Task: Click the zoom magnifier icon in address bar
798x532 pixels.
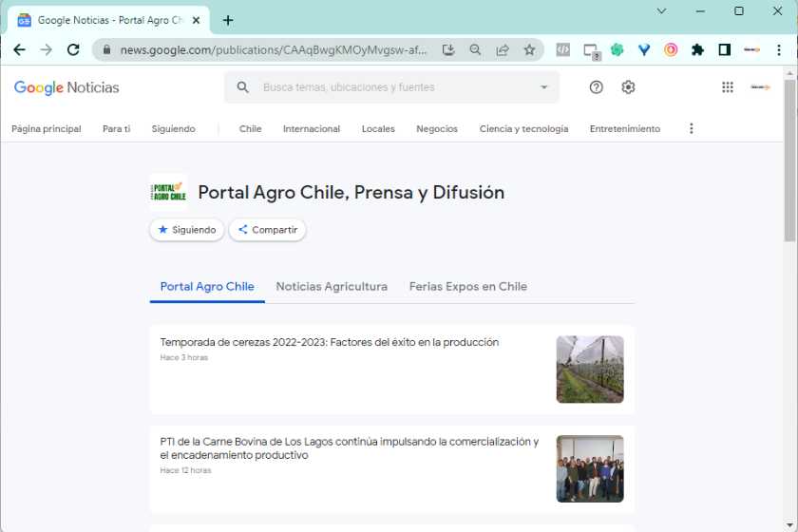Action: 476,50
